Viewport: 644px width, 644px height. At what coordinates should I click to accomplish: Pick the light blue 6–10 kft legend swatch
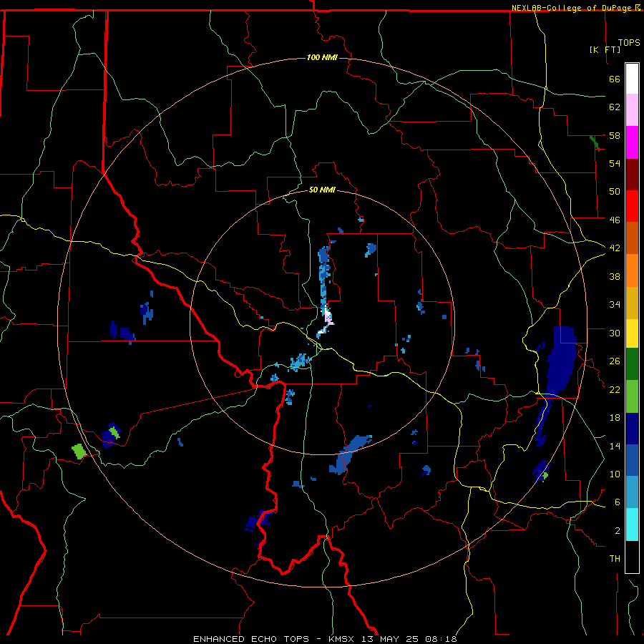[632, 492]
